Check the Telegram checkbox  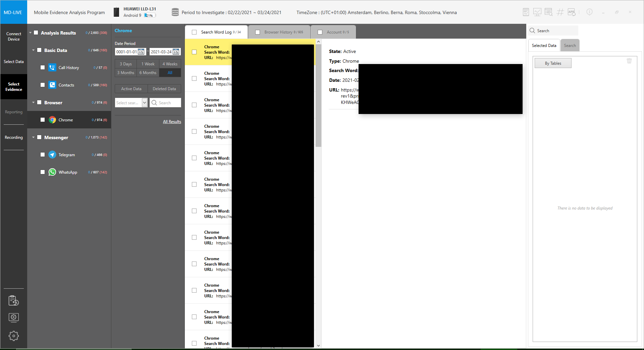pos(43,155)
